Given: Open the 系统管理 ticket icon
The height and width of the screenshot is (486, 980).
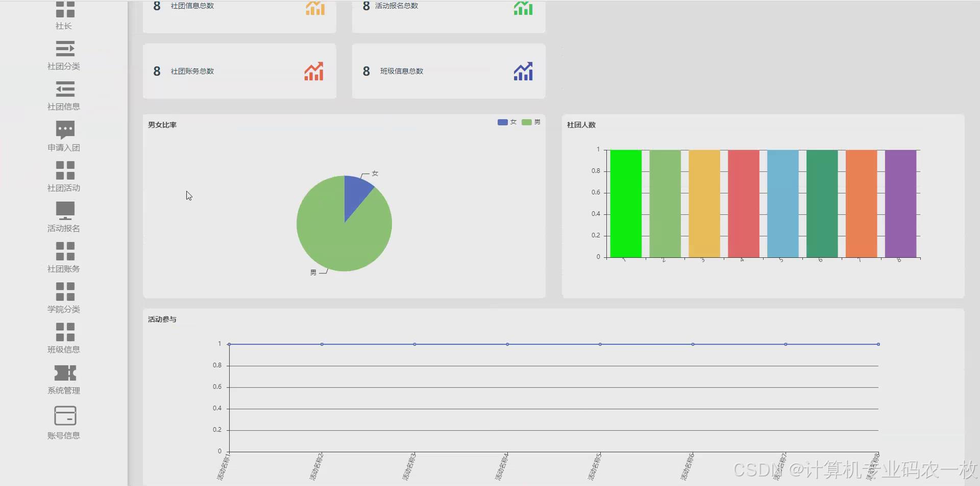Looking at the screenshot, I should click(65, 373).
